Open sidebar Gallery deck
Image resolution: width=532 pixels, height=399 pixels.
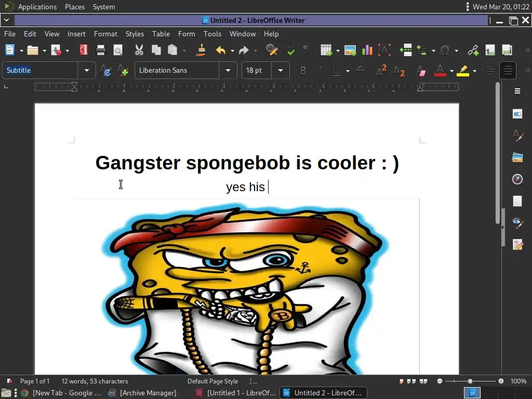click(517, 158)
